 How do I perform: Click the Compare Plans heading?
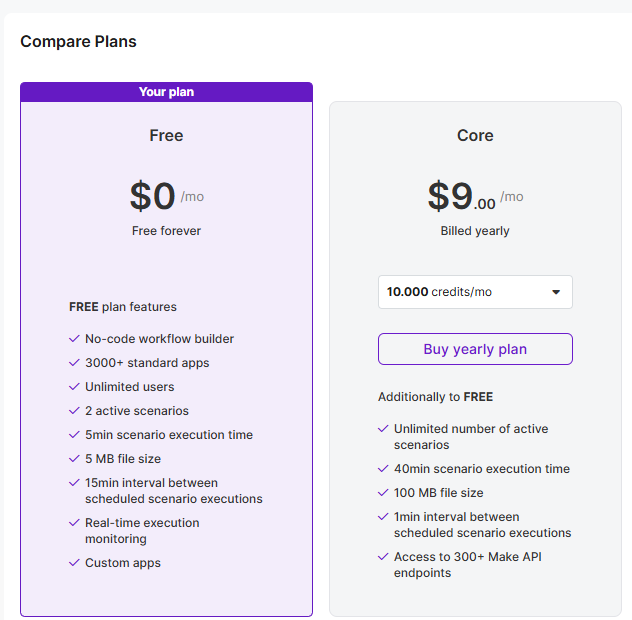coord(78,42)
